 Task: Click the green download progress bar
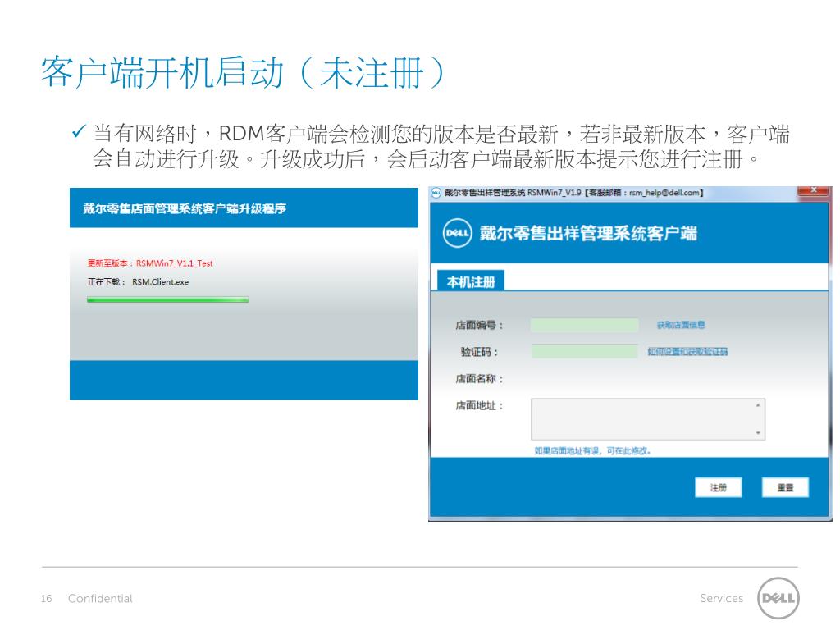pos(167,300)
